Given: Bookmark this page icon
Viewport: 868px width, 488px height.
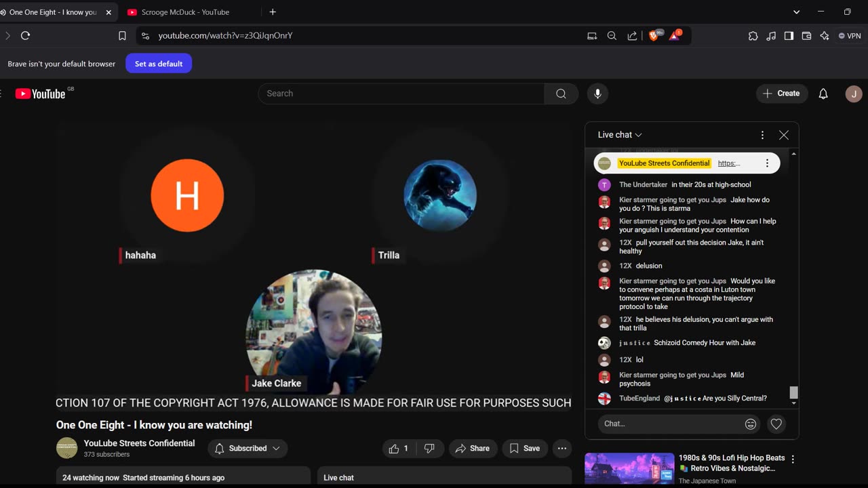Looking at the screenshot, I should (x=122, y=36).
